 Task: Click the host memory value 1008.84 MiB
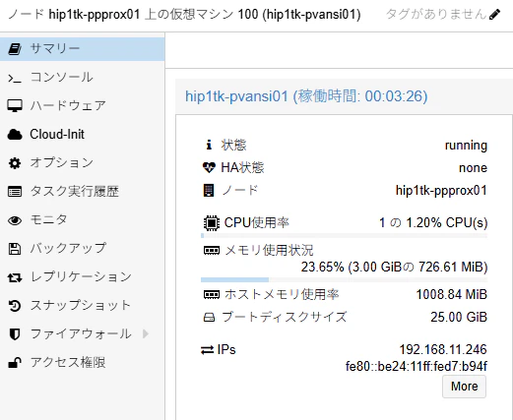pos(452,294)
